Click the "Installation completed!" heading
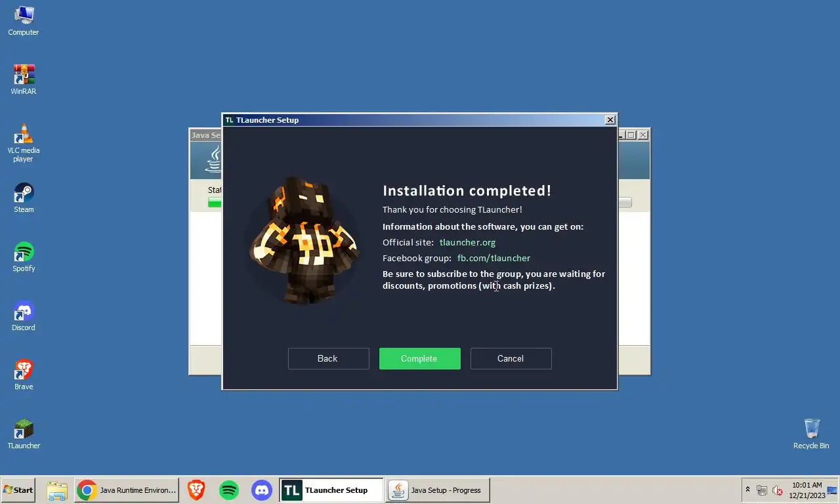The width and height of the screenshot is (840, 504). (x=467, y=191)
